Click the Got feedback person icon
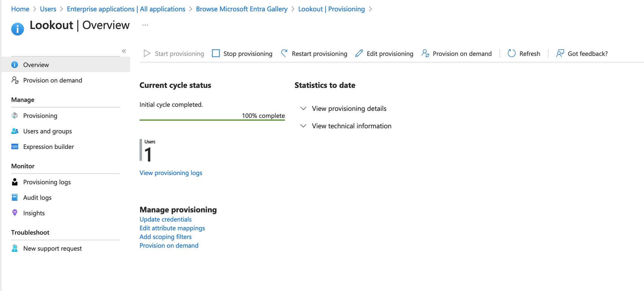 [560, 53]
